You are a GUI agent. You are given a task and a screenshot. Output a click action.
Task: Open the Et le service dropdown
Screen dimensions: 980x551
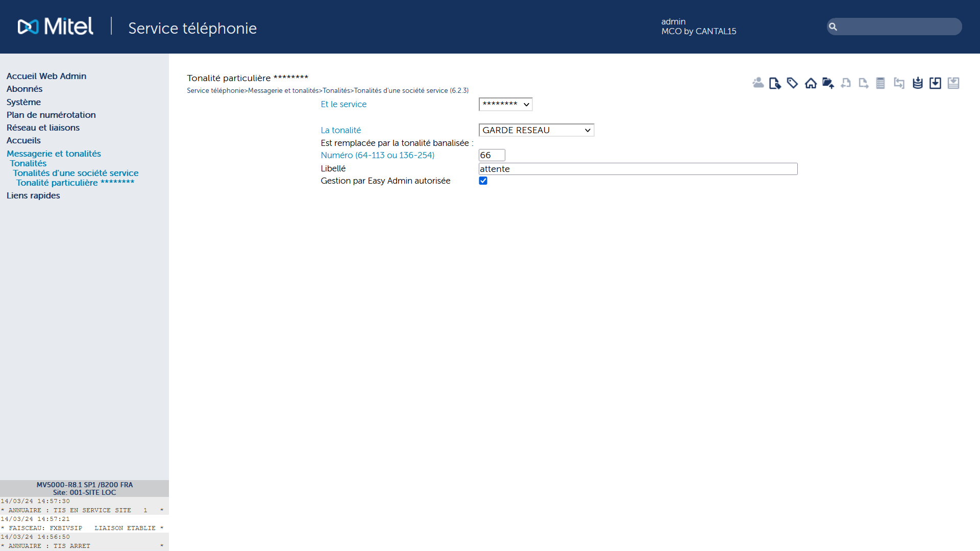click(505, 104)
